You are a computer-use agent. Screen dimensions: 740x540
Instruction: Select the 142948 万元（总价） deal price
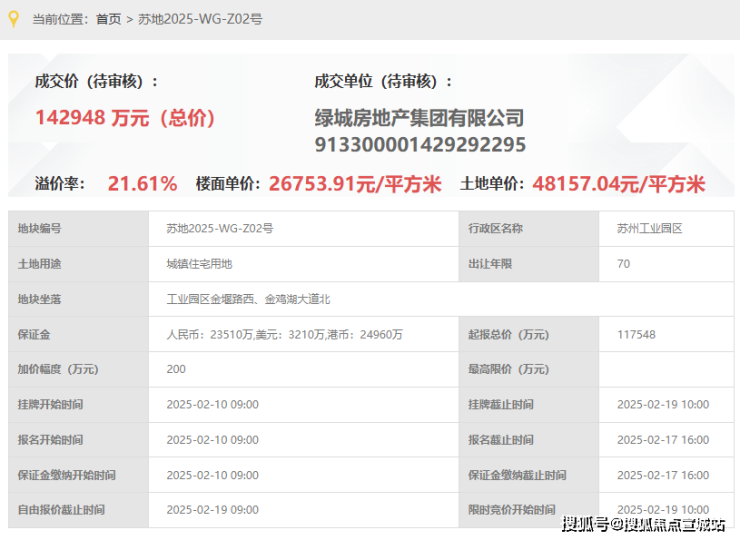tap(125, 118)
